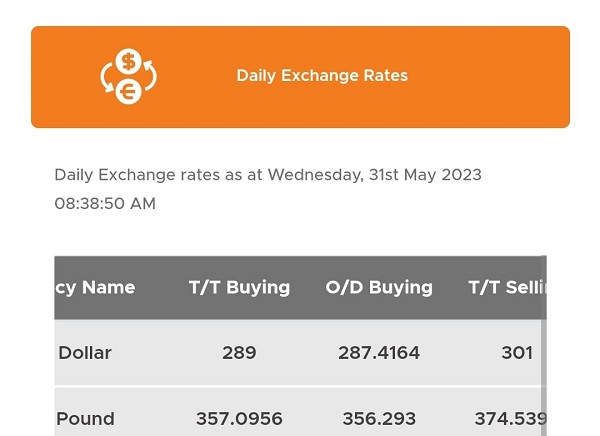Click the dollar coin in the banner icon
The height and width of the screenshot is (436, 600).
coord(129,61)
